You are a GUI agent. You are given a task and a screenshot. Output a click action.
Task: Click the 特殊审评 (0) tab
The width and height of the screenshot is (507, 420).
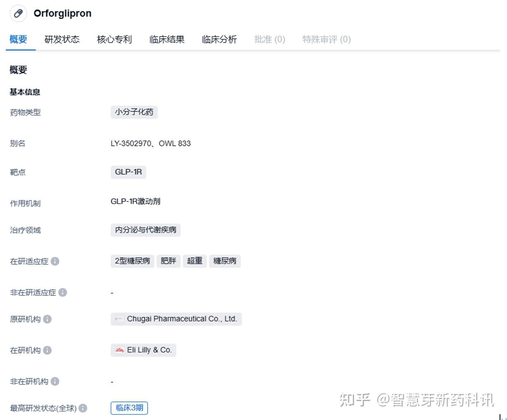pyautogui.click(x=326, y=40)
